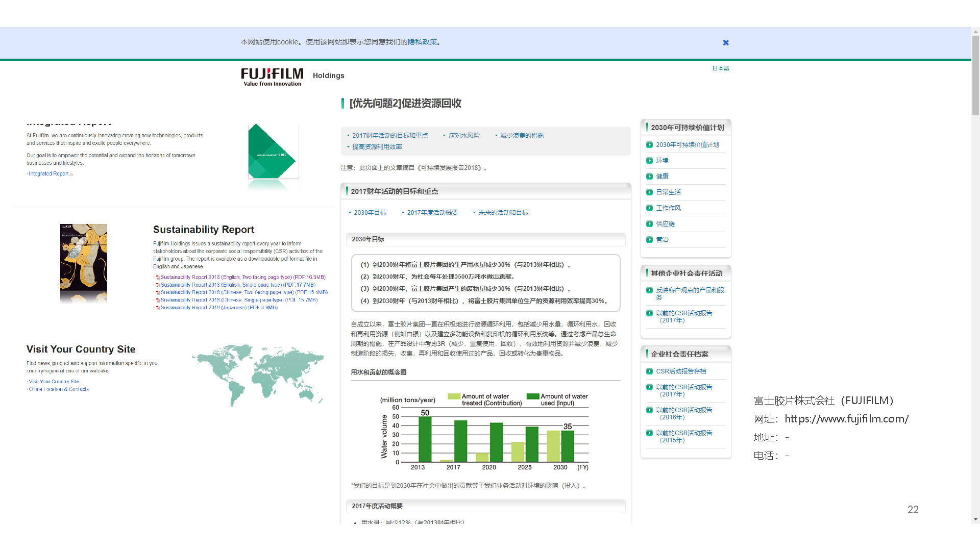The image size is (980, 551).
Task: Jump to 应对水风险 anchor link
Action: pos(463,136)
